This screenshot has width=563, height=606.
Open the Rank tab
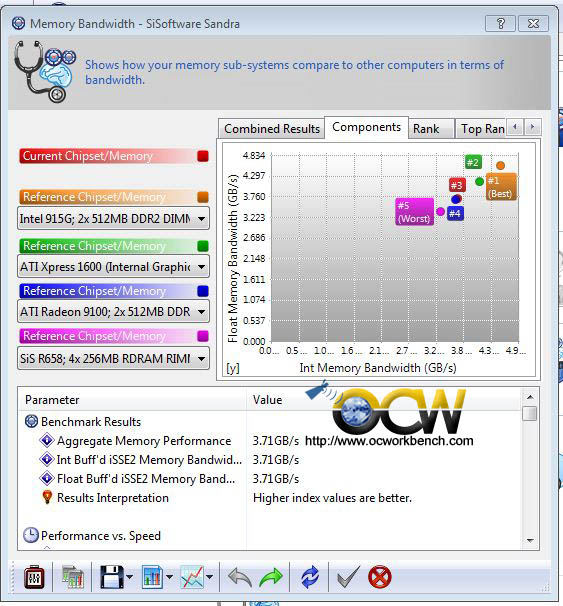pos(430,129)
